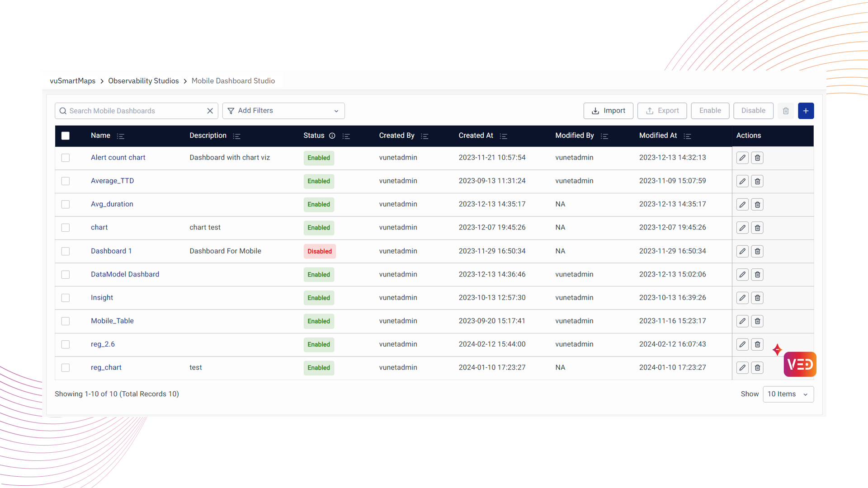Delete the Average_TTD dashboard row
Viewport: 868px width, 488px height.
[757, 181]
